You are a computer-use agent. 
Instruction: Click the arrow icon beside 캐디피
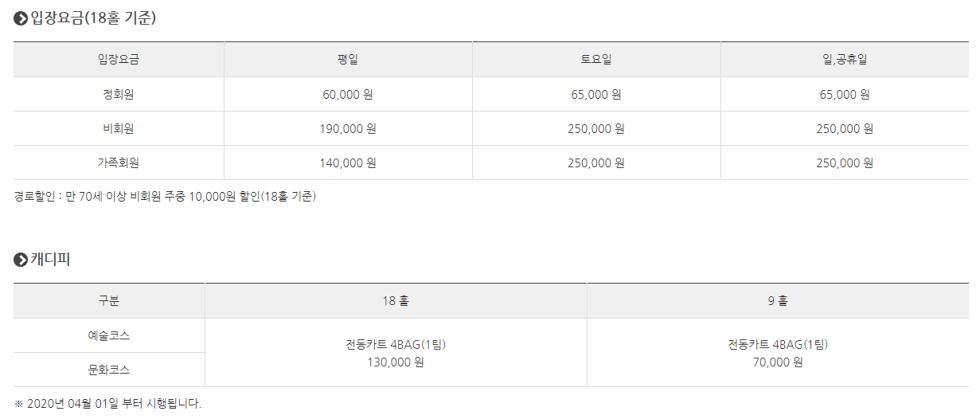[21, 260]
